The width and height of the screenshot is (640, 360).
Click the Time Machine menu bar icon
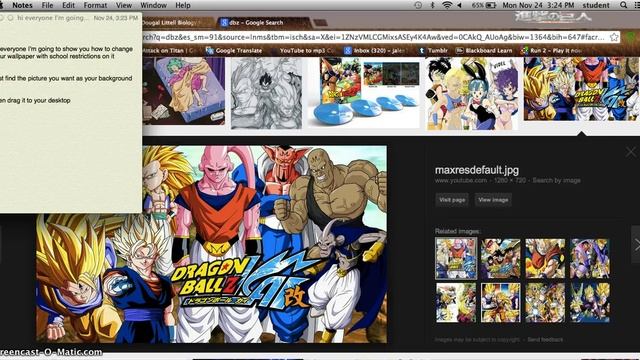[x=418, y=5]
